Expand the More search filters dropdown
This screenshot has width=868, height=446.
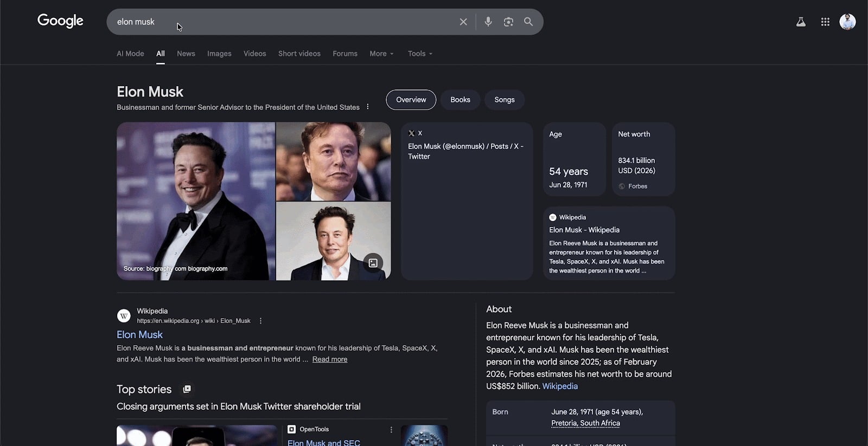tap(381, 54)
